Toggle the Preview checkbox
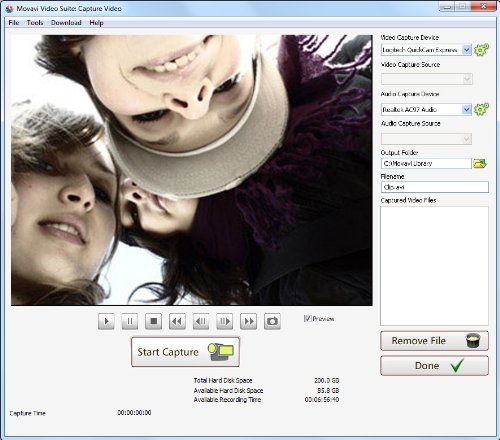500x440 pixels. point(307,318)
